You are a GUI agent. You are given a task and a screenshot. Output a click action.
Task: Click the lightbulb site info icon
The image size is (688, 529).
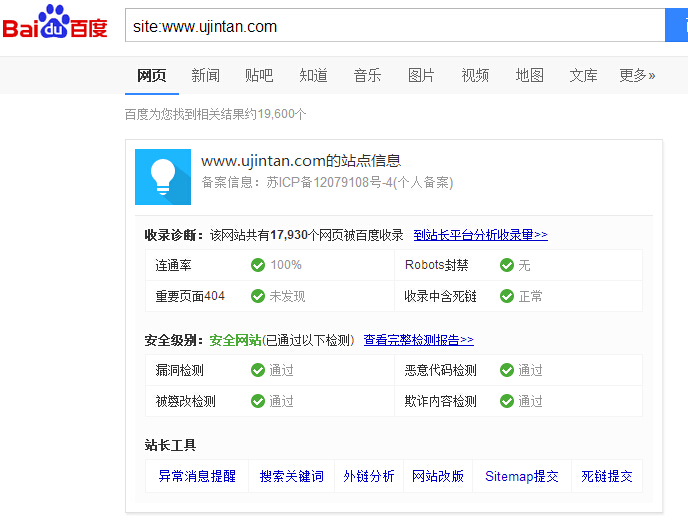click(x=163, y=177)
